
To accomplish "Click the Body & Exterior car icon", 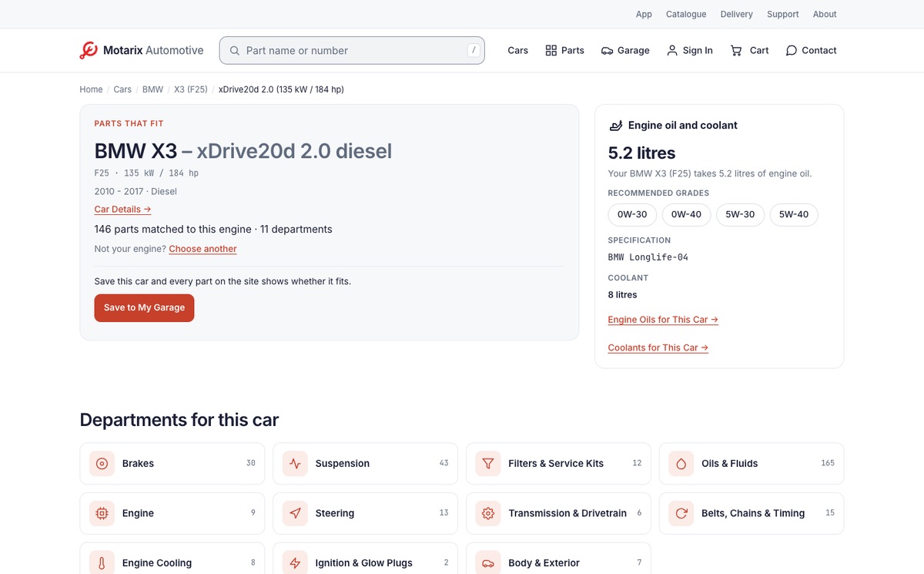I will (488, 563).
